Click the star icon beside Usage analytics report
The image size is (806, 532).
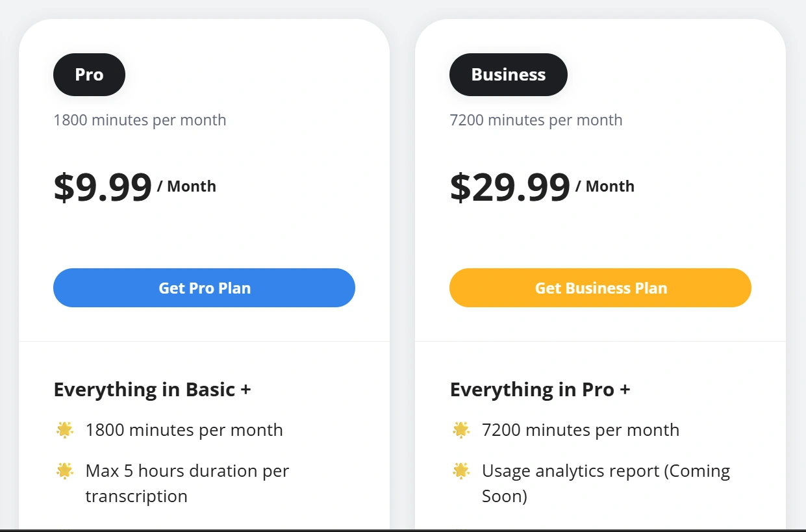tap(461, 471)
